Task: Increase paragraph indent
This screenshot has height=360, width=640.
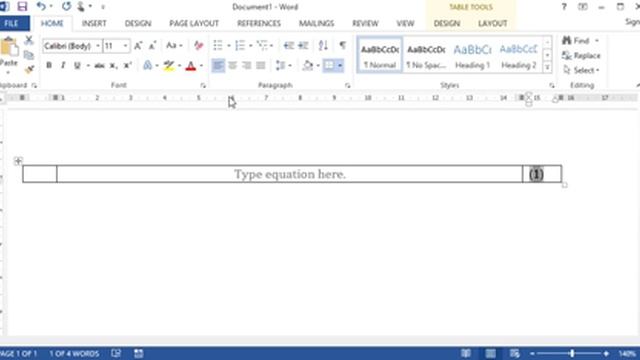Action: 303,45
